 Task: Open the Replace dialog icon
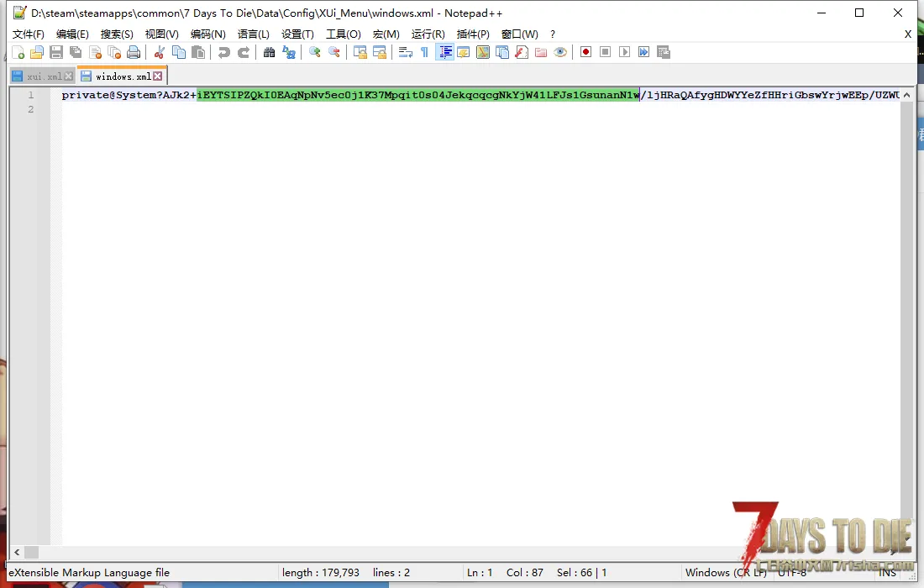click(x=289, y=52)
